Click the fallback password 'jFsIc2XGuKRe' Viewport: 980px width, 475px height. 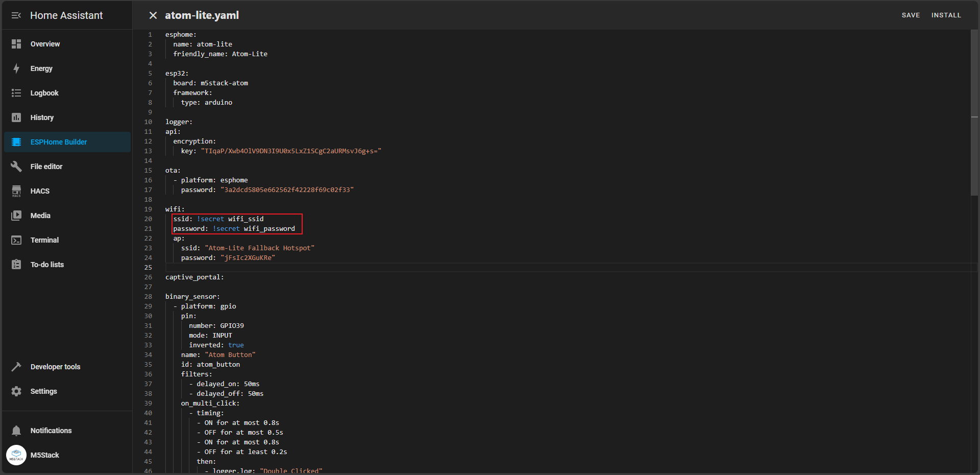pos(248,257)
